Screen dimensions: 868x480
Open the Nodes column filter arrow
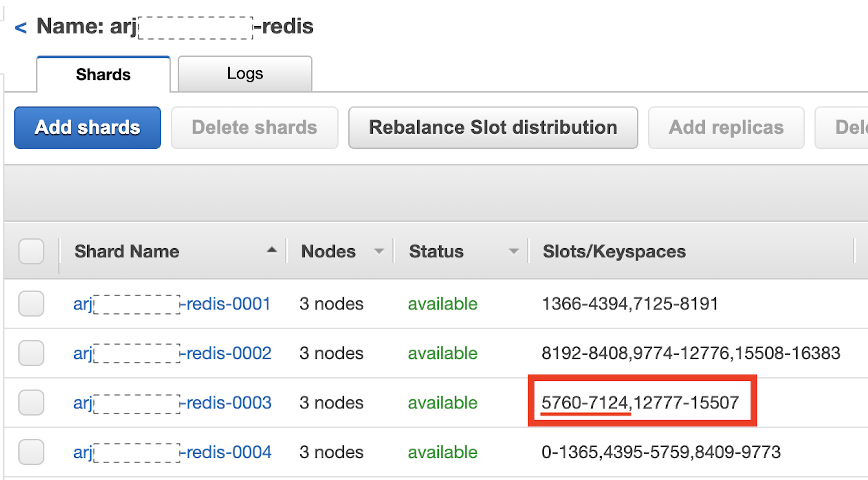point(379,251)
